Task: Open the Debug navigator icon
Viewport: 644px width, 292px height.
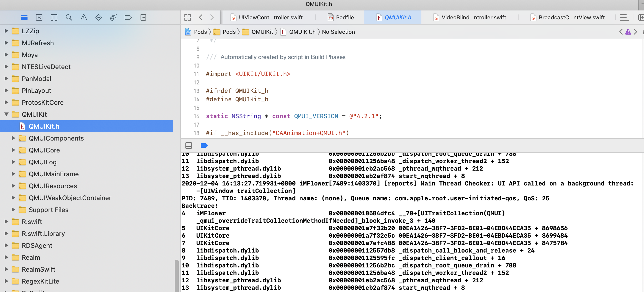Action: coord(113,17)
